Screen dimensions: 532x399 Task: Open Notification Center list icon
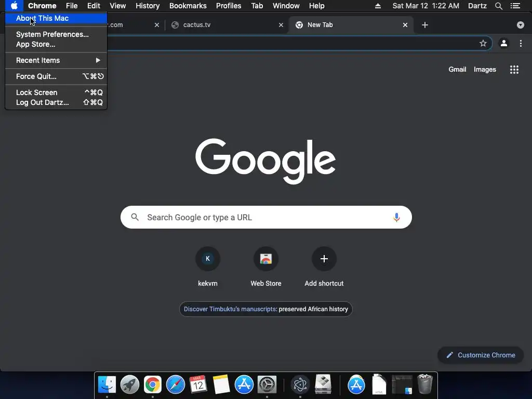(515, 6)
